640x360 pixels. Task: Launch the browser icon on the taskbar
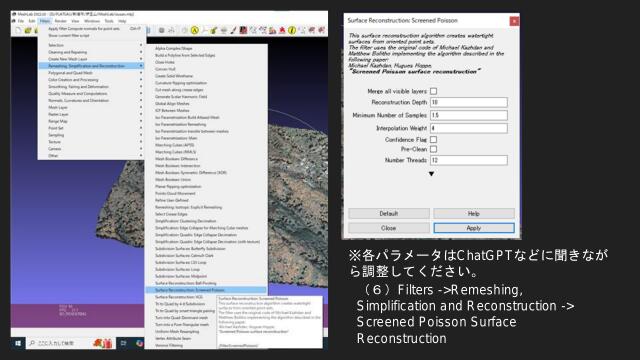[x=139, y=343]
